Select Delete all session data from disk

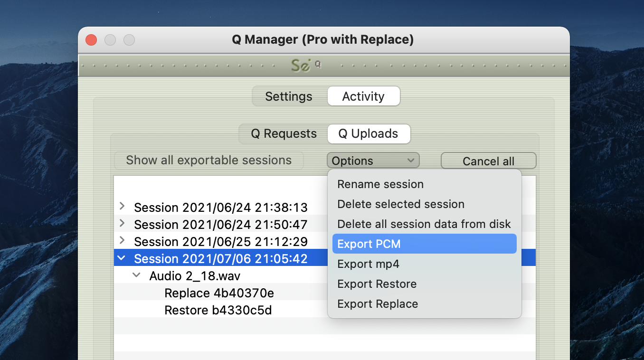coord(424,224)
